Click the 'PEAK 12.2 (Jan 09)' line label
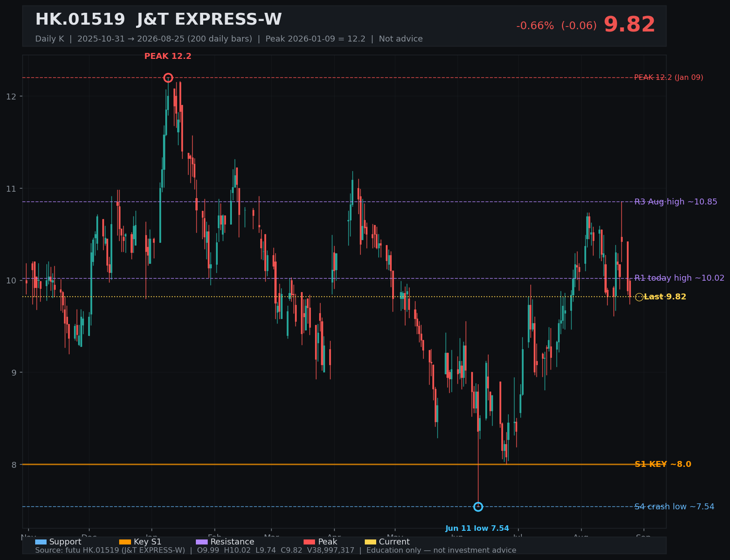730x560 pixels. 669,78
